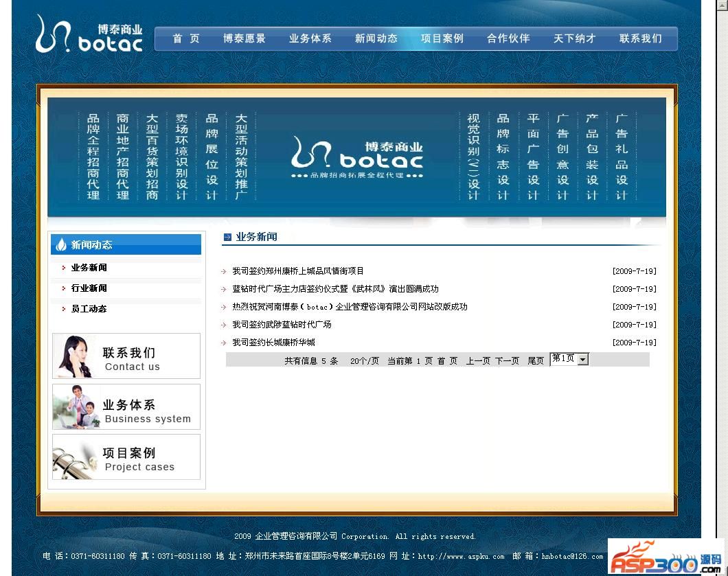Click footer email hnbotac@126.com
The height and width of the screenshot is (576, 728).
573,556
